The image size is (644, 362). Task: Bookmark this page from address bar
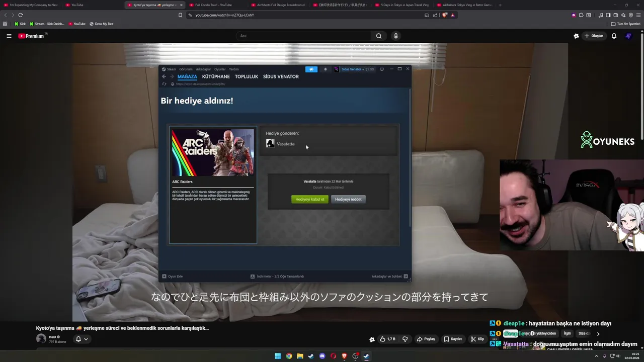180,15
